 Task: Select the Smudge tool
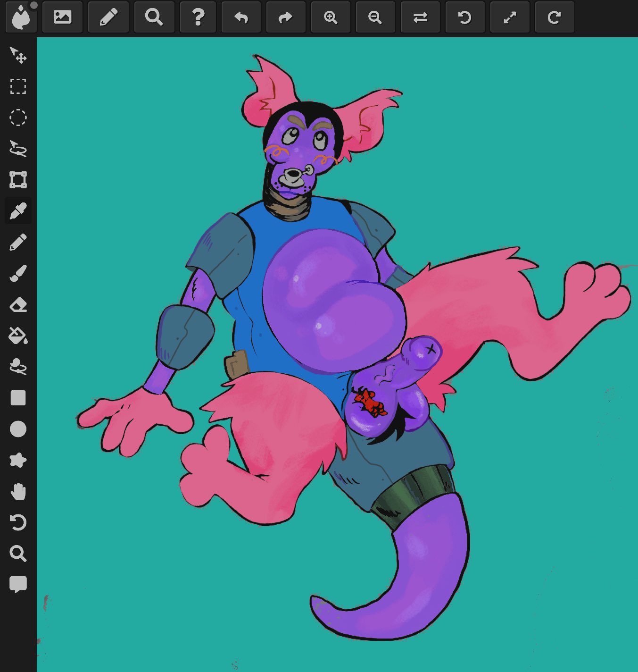pyautogui.click(x=18, y=367)
